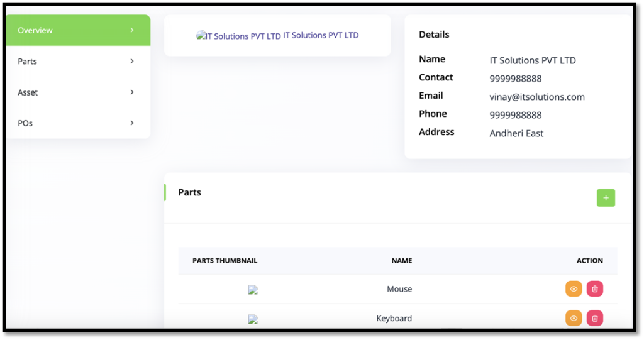Viewport: 644px width, 340px height.
Task: Expand the Overview chevron arrow
Action: tap(132, 30)
